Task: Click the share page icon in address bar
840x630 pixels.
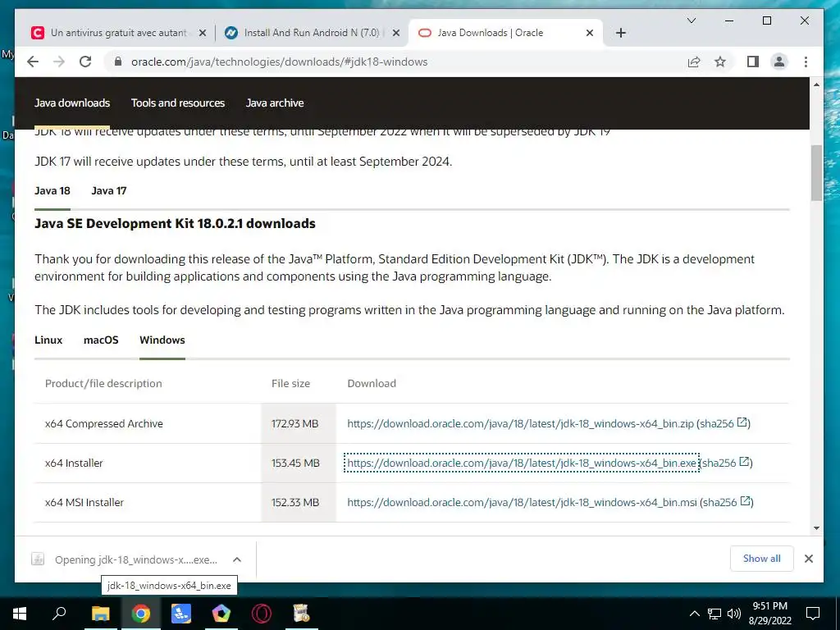Action: pos(694,62)
